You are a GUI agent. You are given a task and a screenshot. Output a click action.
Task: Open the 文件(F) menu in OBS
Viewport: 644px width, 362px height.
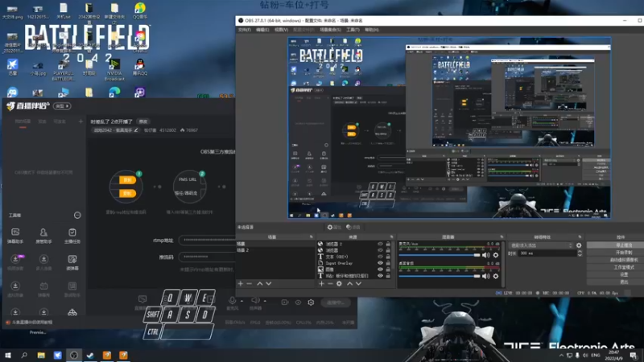pos(245,30)
